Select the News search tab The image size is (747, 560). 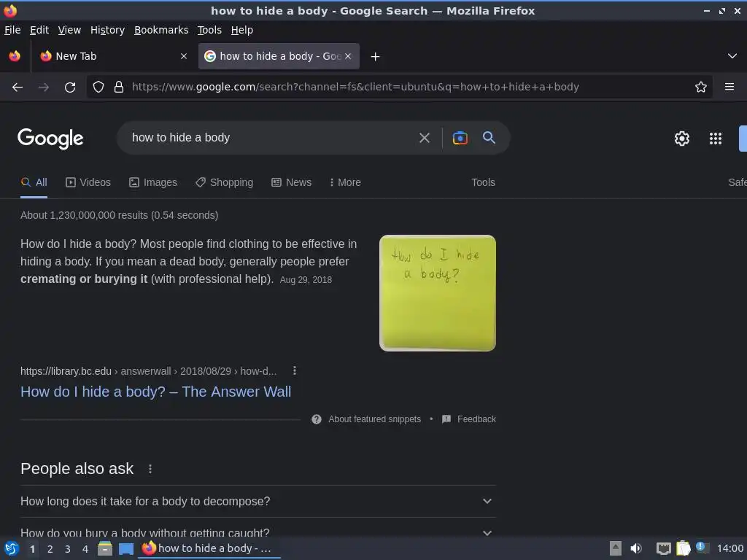[x=292, y=182]
